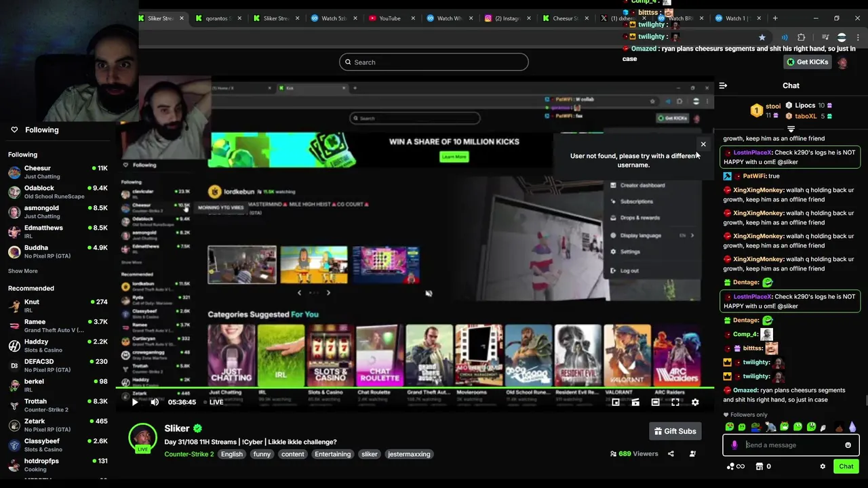Select the funny tag

click(x=262, y=454)
